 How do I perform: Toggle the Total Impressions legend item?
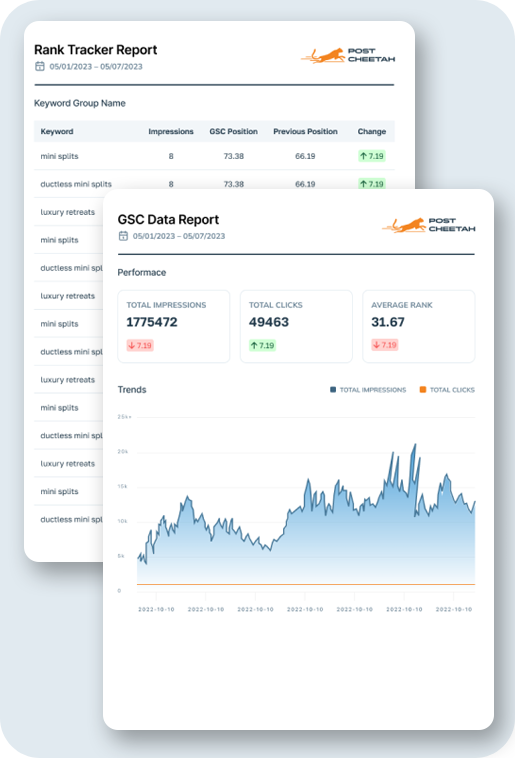368,390
